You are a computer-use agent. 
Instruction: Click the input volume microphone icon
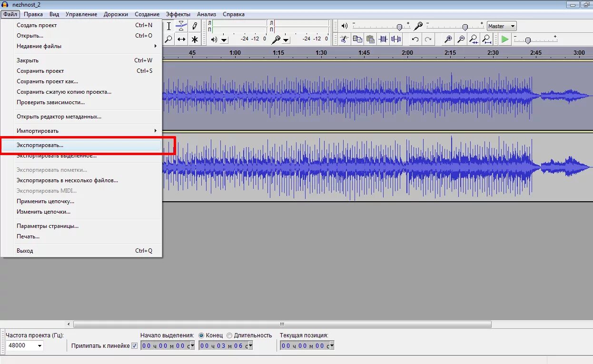pos(418,26)
